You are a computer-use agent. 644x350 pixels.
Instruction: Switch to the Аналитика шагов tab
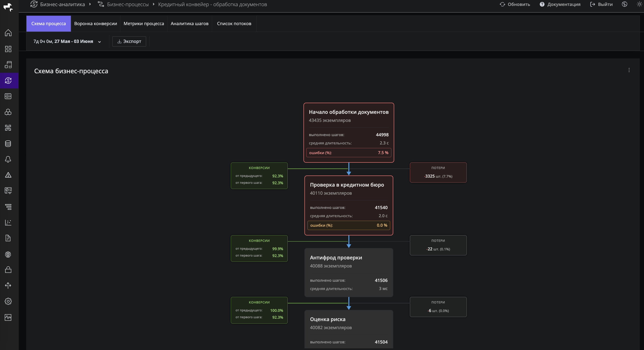pyautogui.click(x=189, y=24)
